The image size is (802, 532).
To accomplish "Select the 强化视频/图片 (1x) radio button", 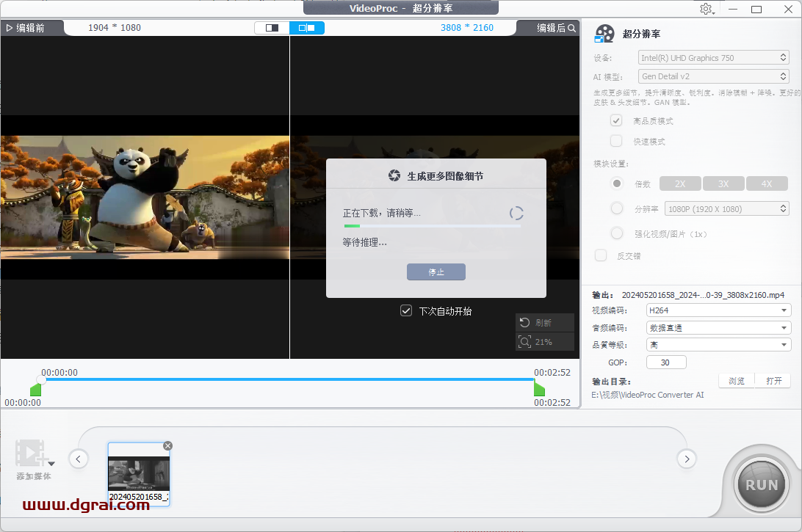I will coord(617,233).
